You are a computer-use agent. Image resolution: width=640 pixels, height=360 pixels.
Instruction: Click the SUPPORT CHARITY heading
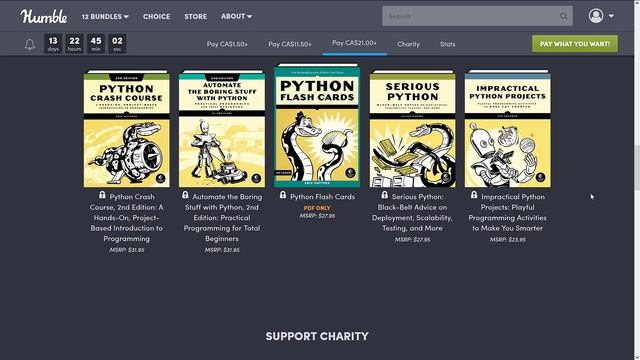(x=317, y=336)
